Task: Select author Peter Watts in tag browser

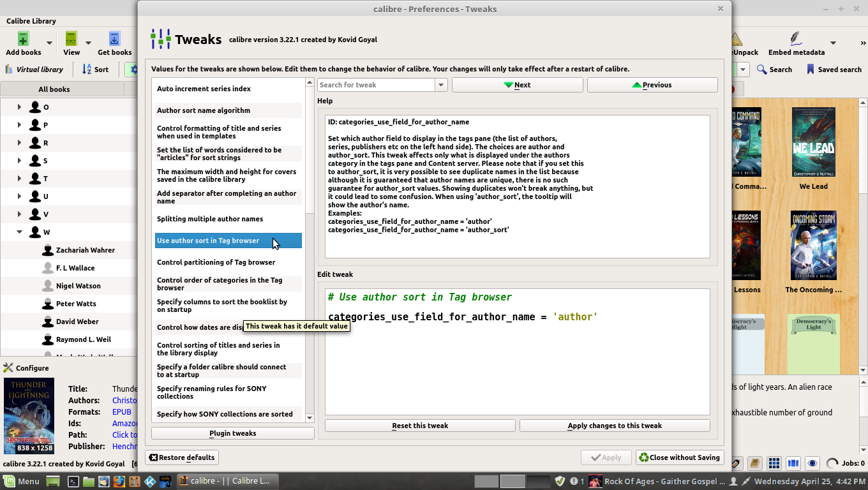Action: coord(76,304)
